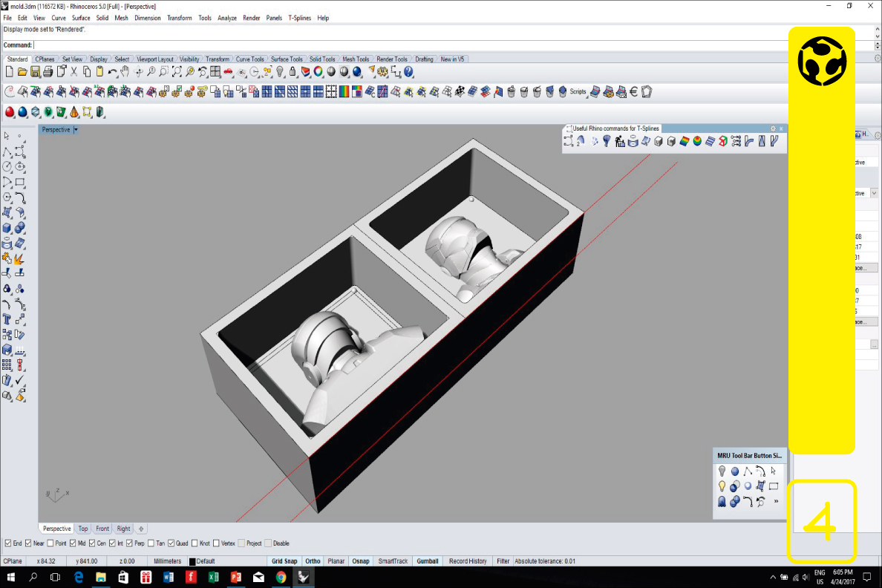
Task: Toggle the Int osnap checkbox
Action: click(x=113, y=543)
